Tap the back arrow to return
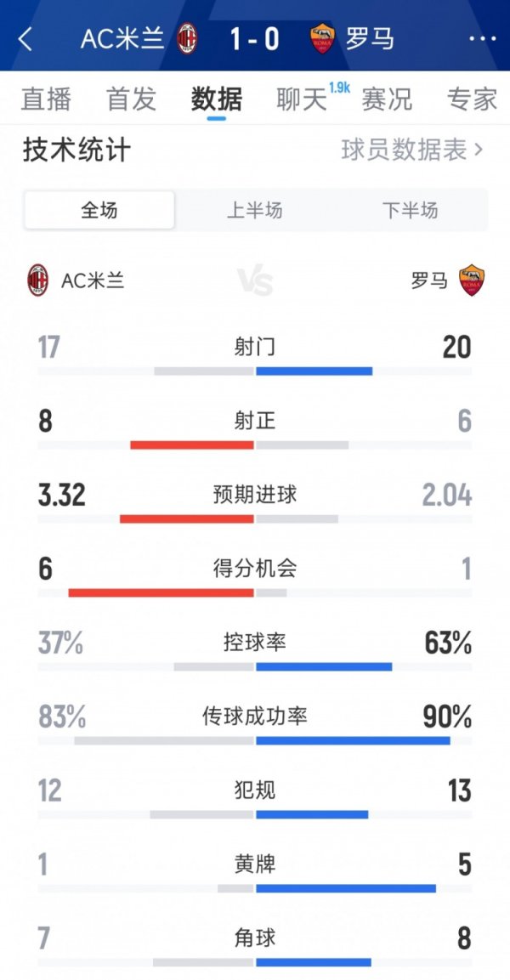This screenshot has height=980, width=510. coord(24,38)
